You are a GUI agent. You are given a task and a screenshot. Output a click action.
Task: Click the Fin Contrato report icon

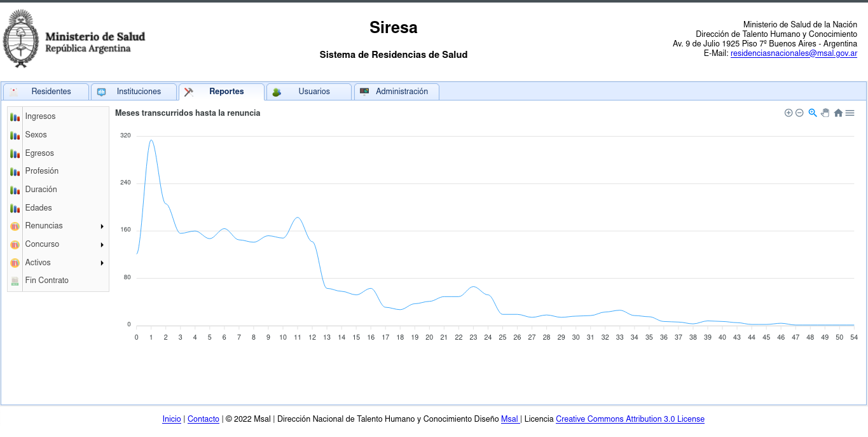click(x=15, y=281)
